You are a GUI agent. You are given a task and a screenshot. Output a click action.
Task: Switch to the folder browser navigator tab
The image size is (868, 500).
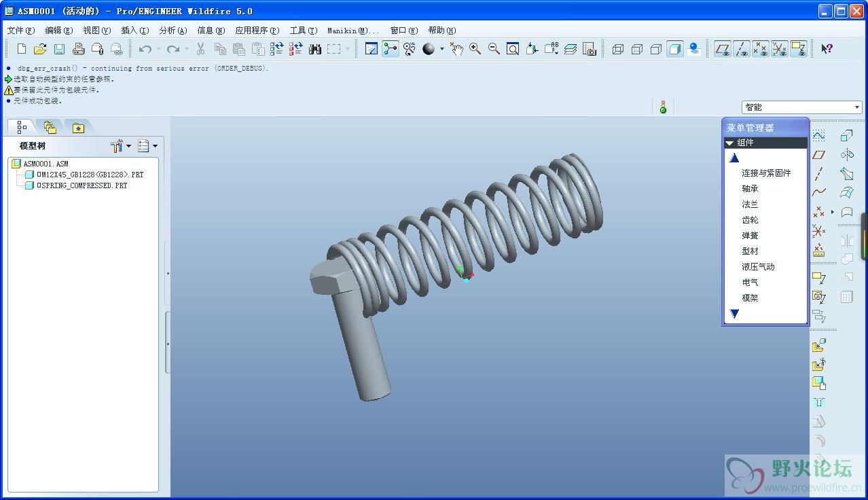[50, 127]
